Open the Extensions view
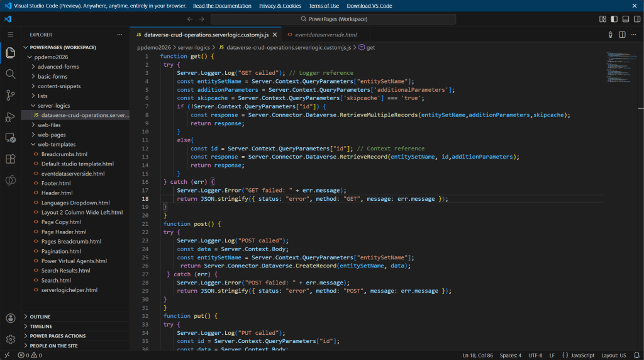Viewport: 644px width, 360px height. [x=10, y=159]
